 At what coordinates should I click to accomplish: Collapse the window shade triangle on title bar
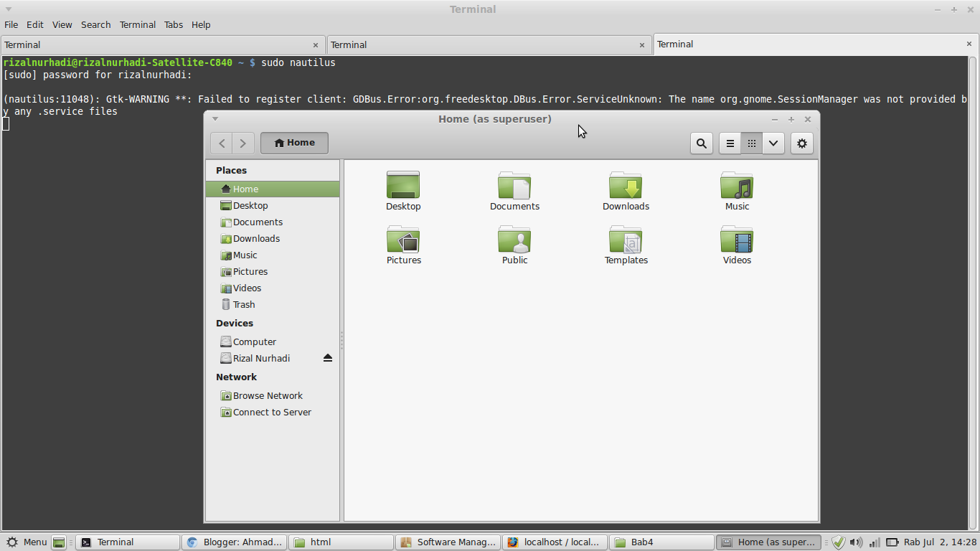click(x=215, y=119)
